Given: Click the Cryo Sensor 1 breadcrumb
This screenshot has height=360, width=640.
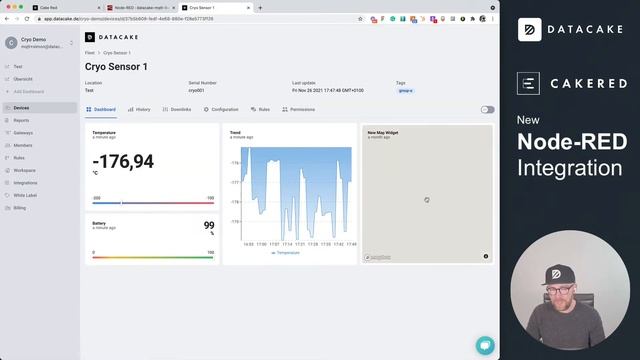Looking at the screenshot, I should tap(117, 53).
